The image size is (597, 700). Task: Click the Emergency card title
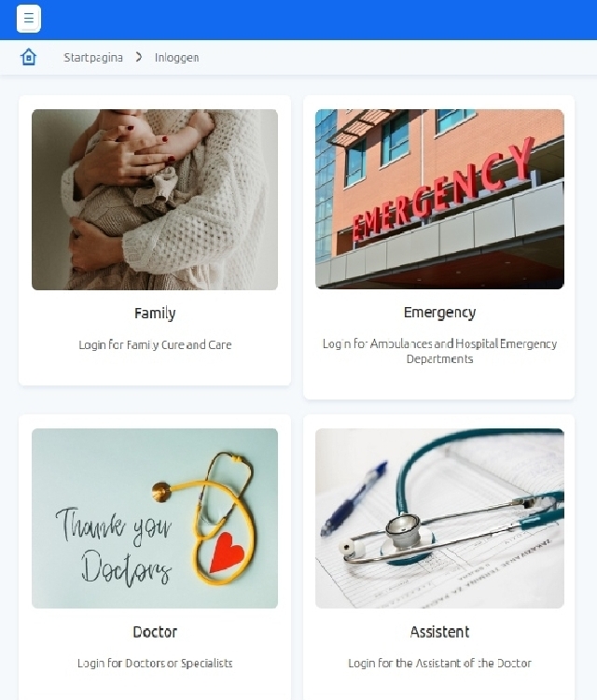[x=439, y=313]
